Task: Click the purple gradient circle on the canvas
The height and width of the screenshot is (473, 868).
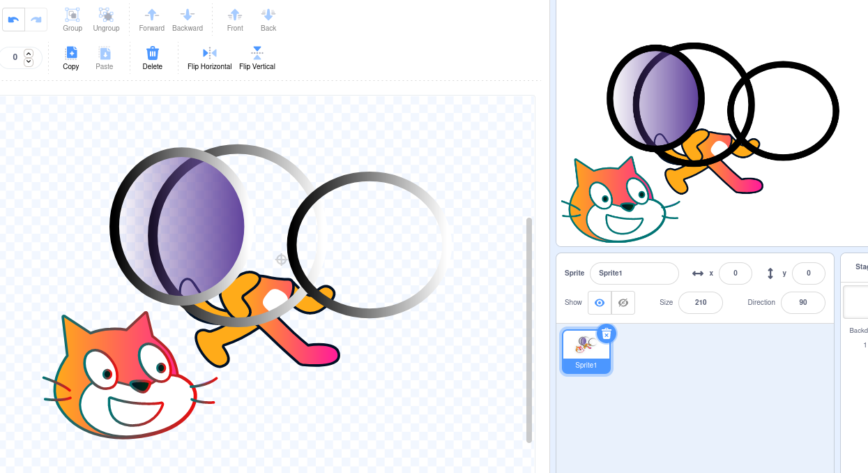Action: click(x=183, y=227)
